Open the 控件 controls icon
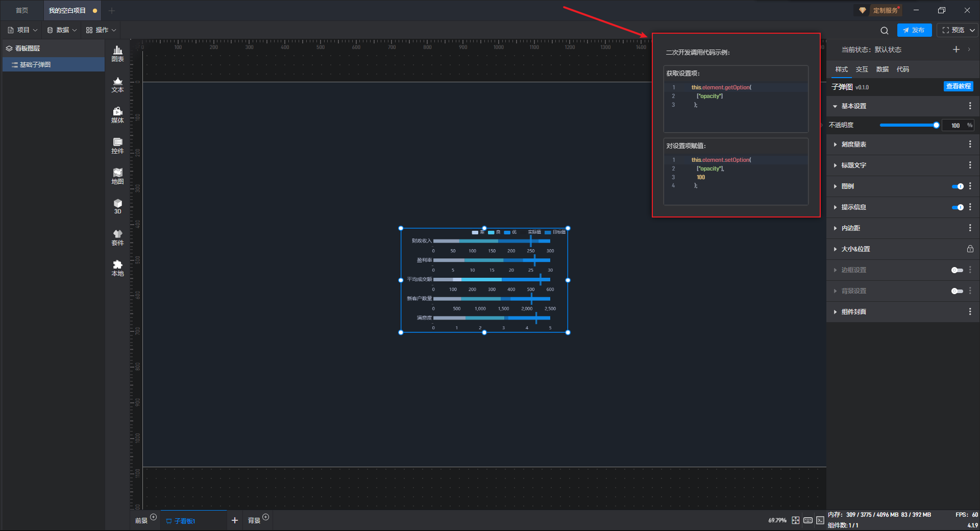Viewport: 980px width, 531px height. 117,146
